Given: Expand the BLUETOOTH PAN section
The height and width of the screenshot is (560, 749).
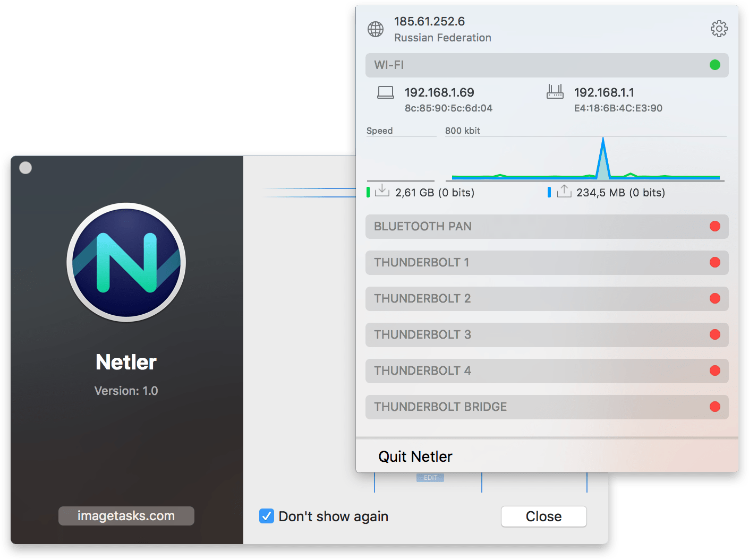Looking at the screenshot, I should point(547,227).
